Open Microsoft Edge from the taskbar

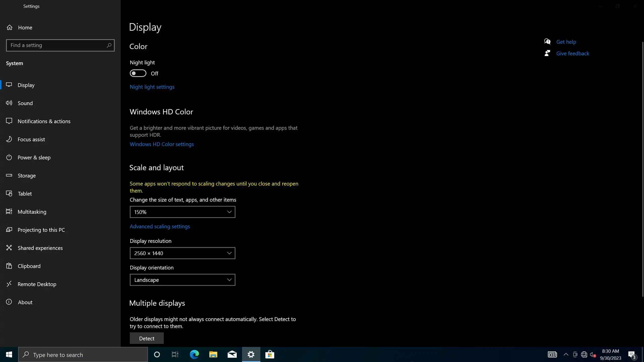tap(194, 354)
